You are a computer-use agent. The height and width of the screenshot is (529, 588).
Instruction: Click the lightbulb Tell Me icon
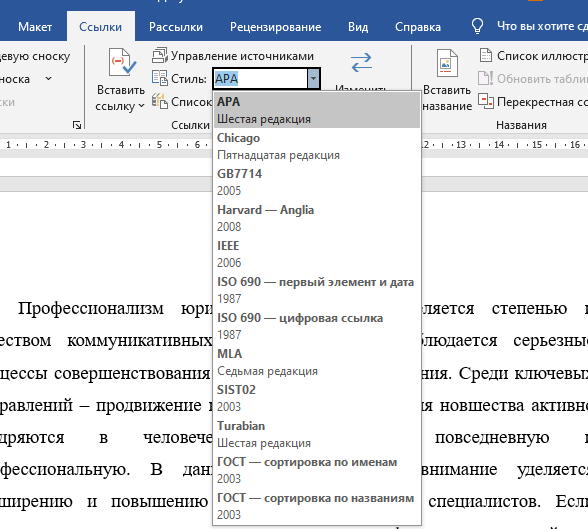[x=477, y=26]
